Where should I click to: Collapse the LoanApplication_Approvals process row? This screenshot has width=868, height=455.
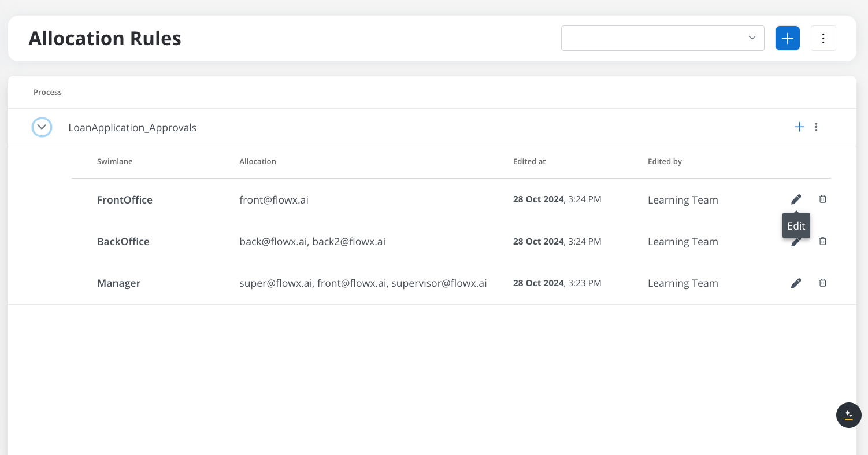click(x=42, y=127)
